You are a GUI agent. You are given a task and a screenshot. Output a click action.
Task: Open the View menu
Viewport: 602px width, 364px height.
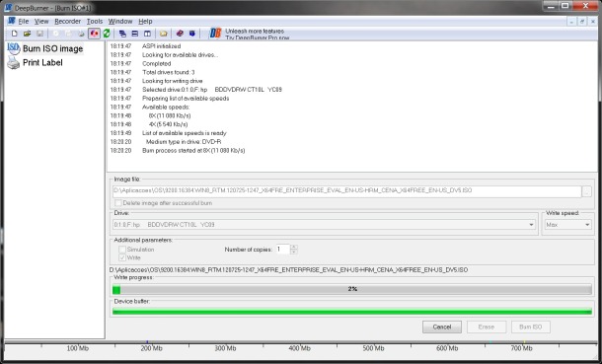point(41,22)
